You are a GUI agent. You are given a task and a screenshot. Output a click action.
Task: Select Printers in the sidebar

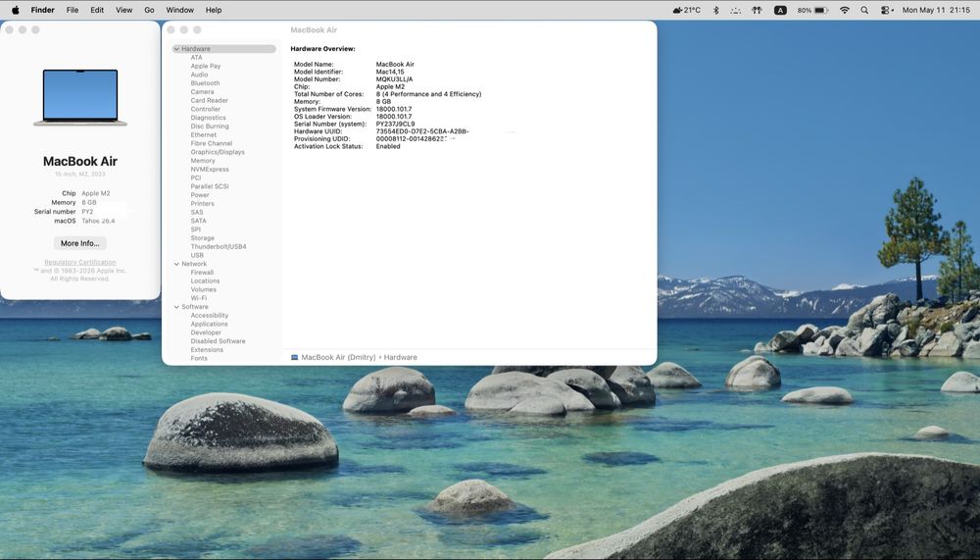tap(203, 204)
